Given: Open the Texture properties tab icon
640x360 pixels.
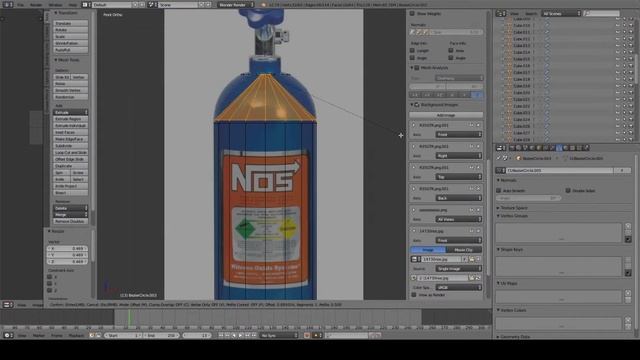Looking at the screenshot, I should 573,148.
